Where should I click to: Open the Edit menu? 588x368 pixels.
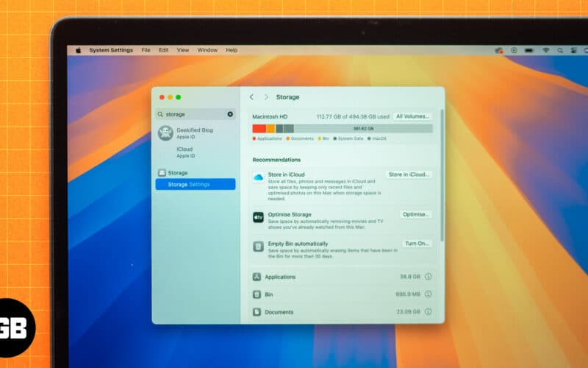click(x=163, y=50)
